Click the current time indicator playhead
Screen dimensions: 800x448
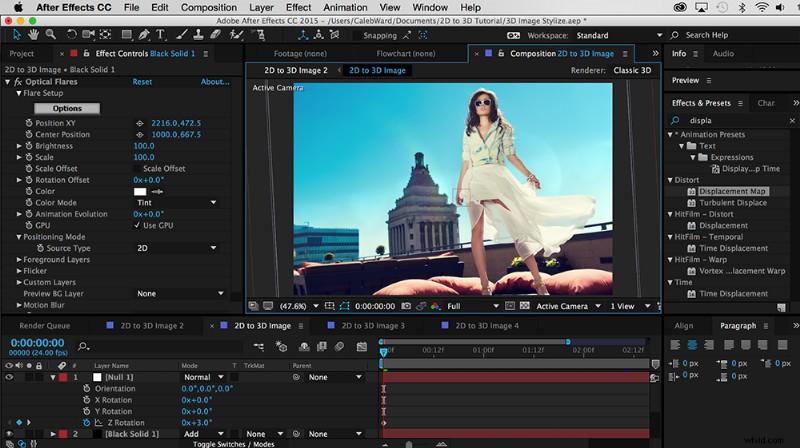pos(383,351)
